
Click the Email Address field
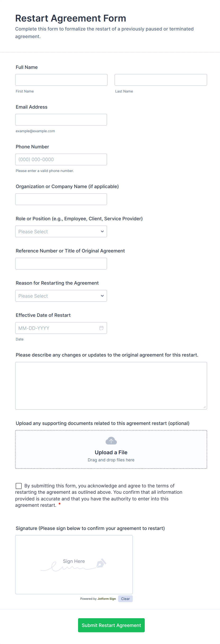click(x=61, y=119)
